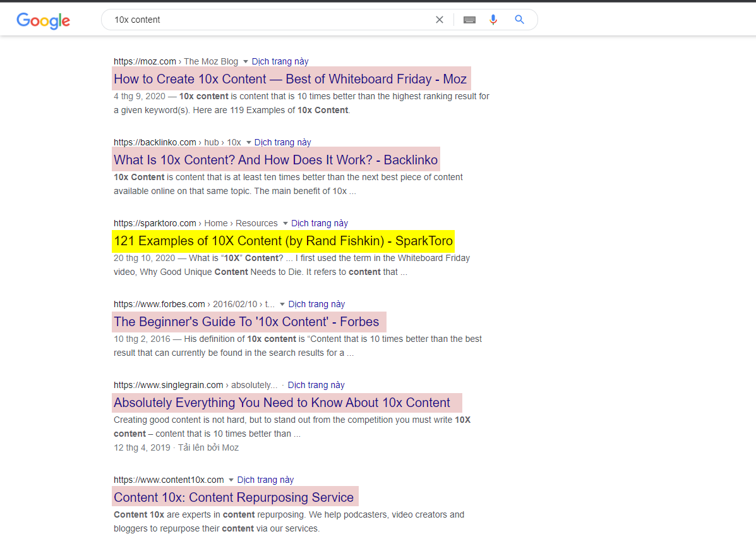The width and height of the screenshot is (756, 553).
Task: Click 'Dịch trang này' for moz.com result
Action: 280,61
